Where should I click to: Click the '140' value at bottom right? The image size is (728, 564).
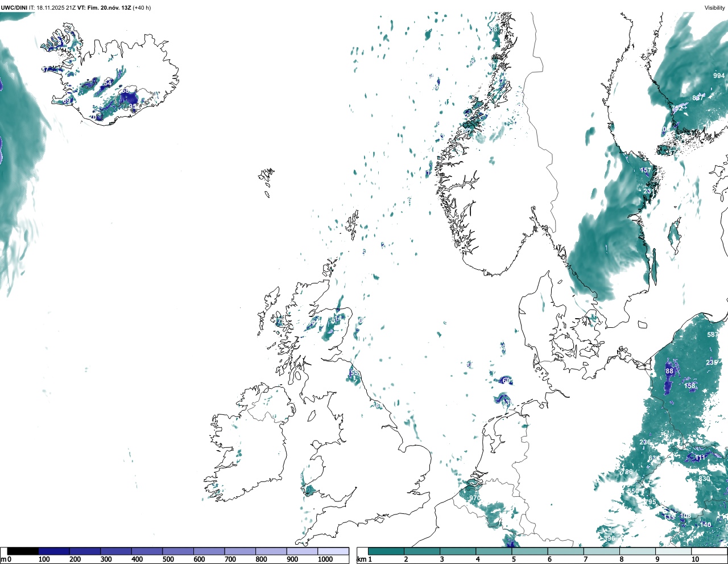pyautogui.click(x=706, y=525)
